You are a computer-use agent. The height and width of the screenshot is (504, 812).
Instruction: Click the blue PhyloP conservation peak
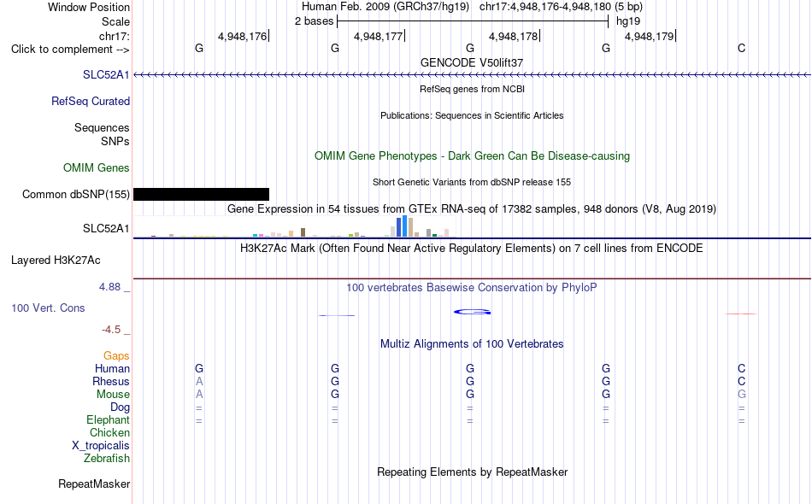point(473,312)
